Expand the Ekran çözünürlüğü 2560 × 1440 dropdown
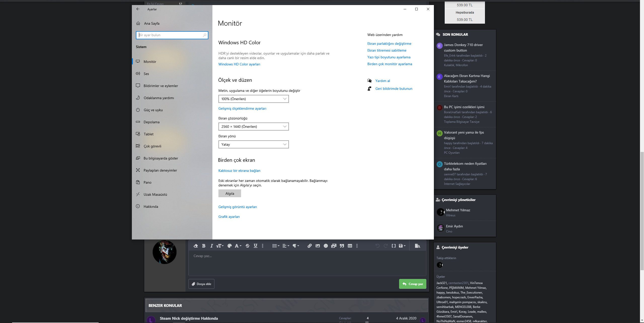The width and height of the screenshot is (644, 323). (x=253, y=127)
